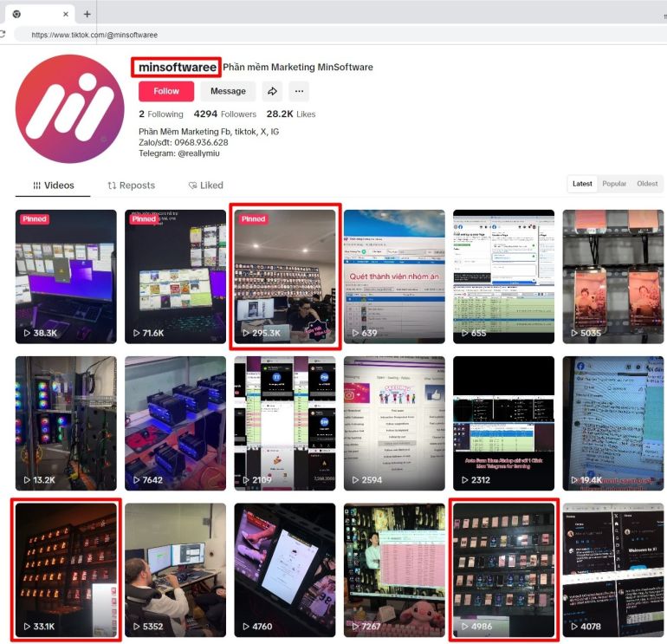
Task: Sort videos by Latest
Action: click(x=582, y=184)
